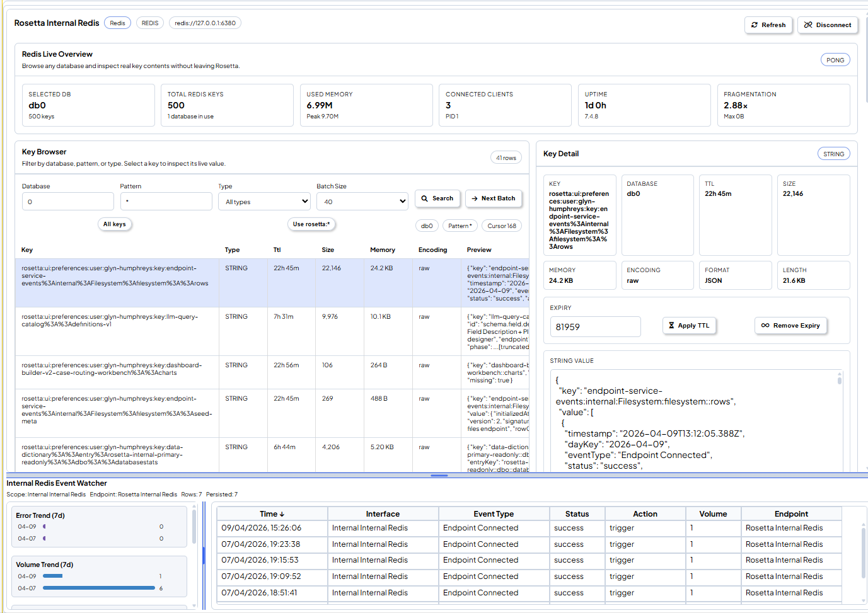The image size is (868, 613).
Task: Click the infinity icon on Remove Expiry
Action: [765, 325]
